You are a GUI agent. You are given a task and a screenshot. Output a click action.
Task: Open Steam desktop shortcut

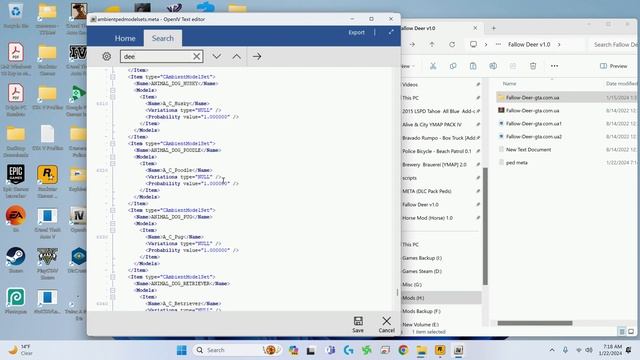coord(16,260)
